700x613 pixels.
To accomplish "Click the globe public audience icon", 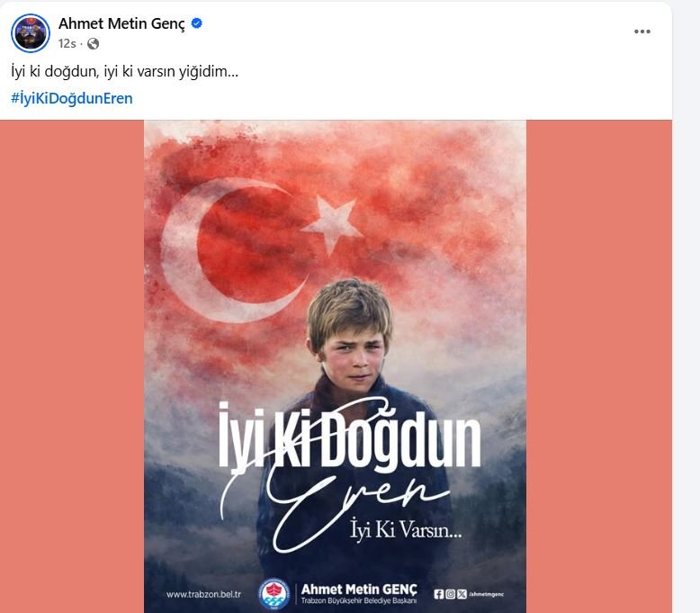I will coord(93,44).
